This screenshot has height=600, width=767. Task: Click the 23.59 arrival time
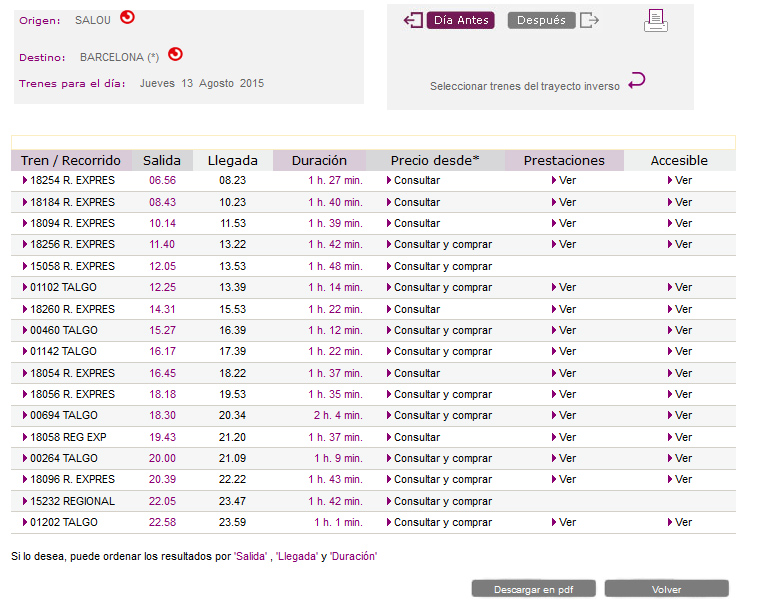click(x=232, y=523)
